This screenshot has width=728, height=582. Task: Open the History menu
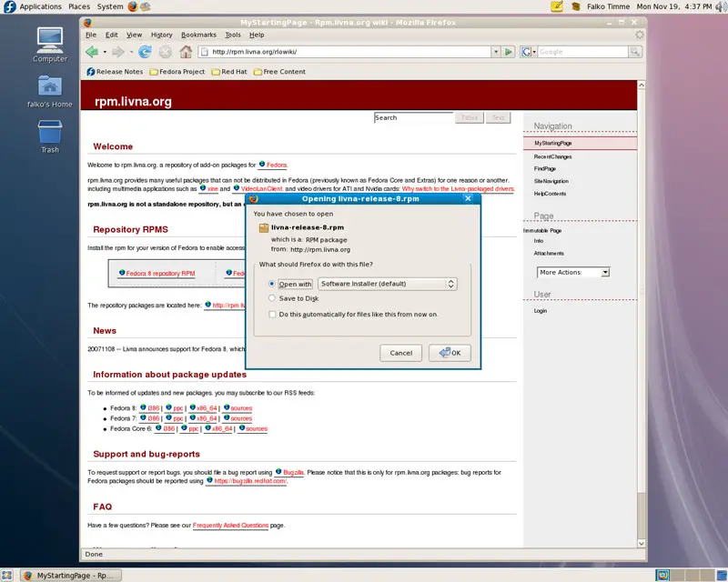[162, 35]
